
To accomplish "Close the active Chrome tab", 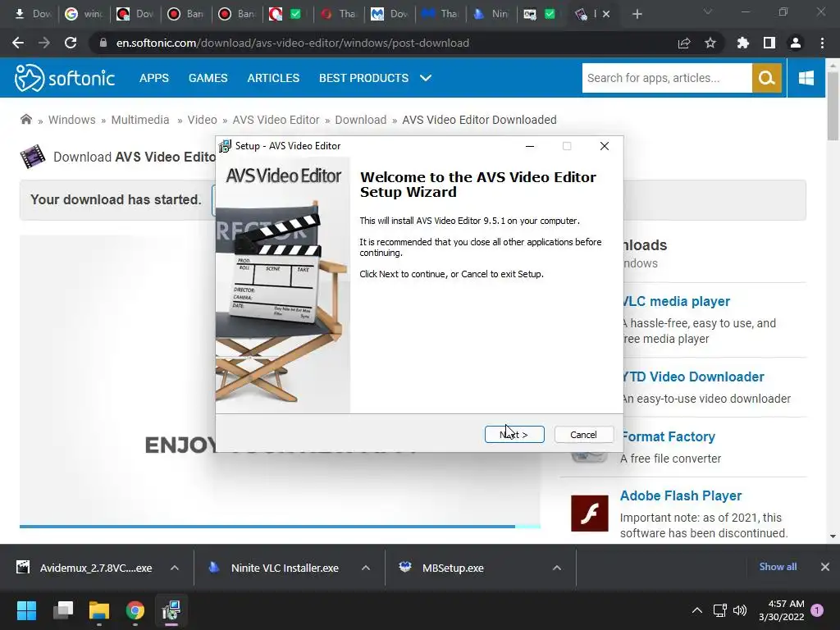I will coord(606,14).
